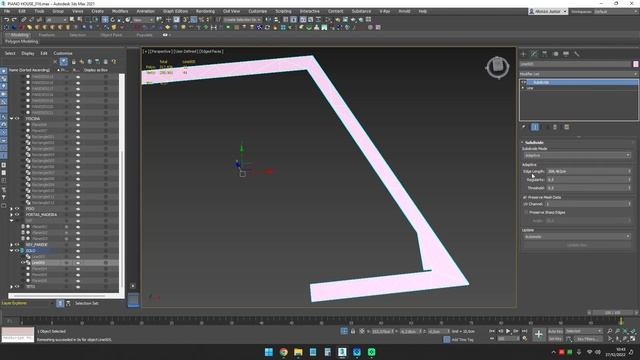640x360 pixels.
Task: Open the Customize menu in menu bar
Action: tap(258, 11)
